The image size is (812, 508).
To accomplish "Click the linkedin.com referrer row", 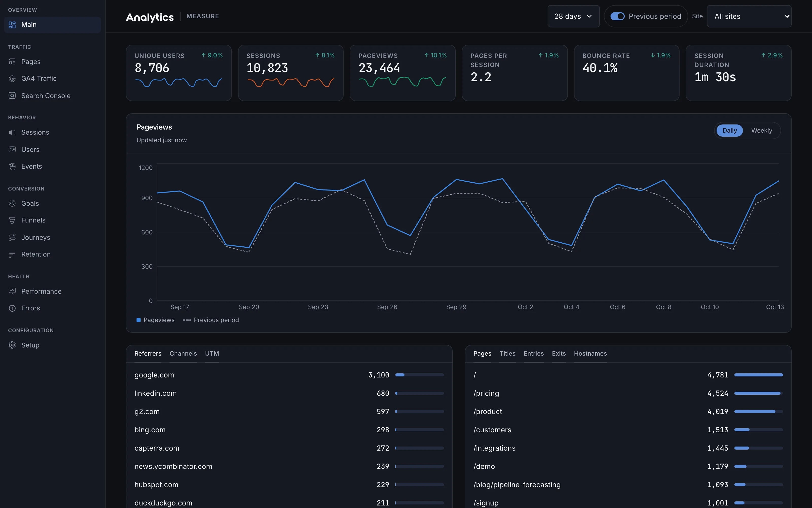I will [x=289, y=393].
